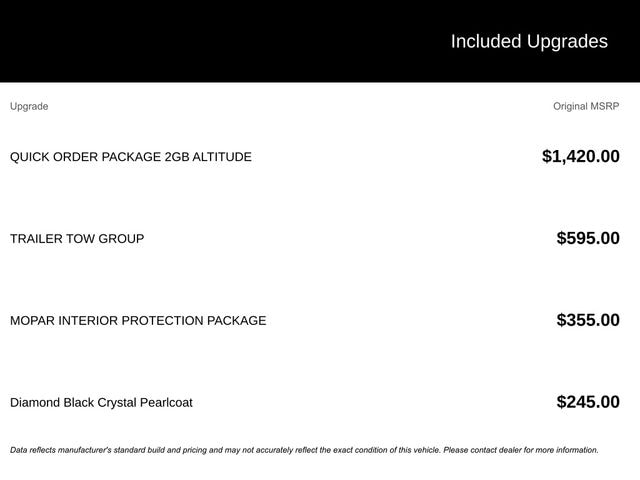Click the word ALTITUDE in first upgrade
Viewport: 640px width, 480px height.
click(222, 157)
